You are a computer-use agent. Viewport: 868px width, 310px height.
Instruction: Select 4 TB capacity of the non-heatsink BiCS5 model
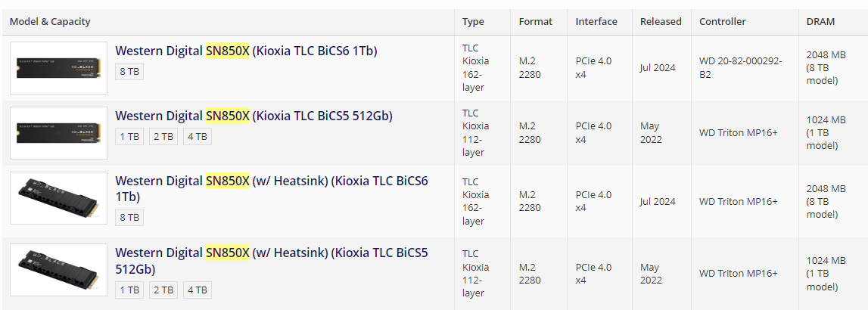click(x=197, y=136)
